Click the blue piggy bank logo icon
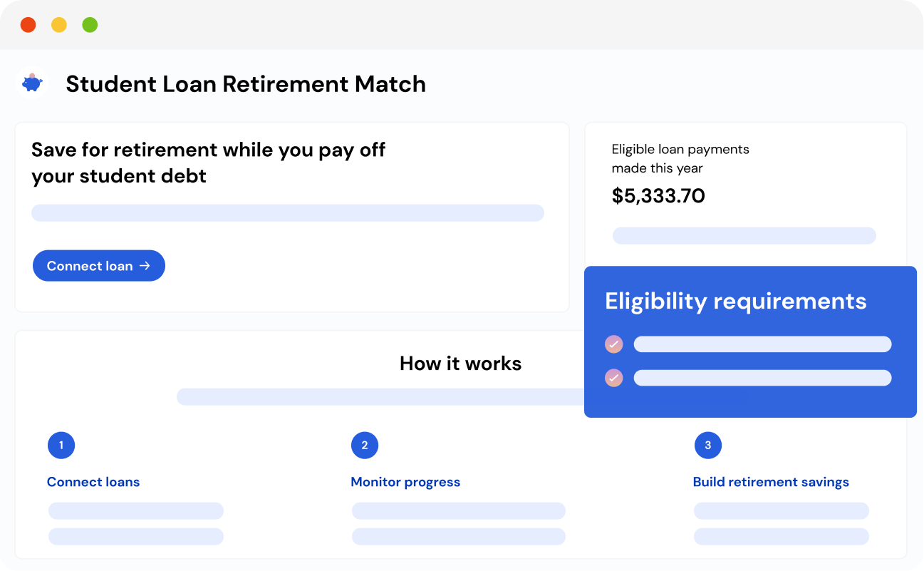The image size is (924, 571). tap(31, 83)
